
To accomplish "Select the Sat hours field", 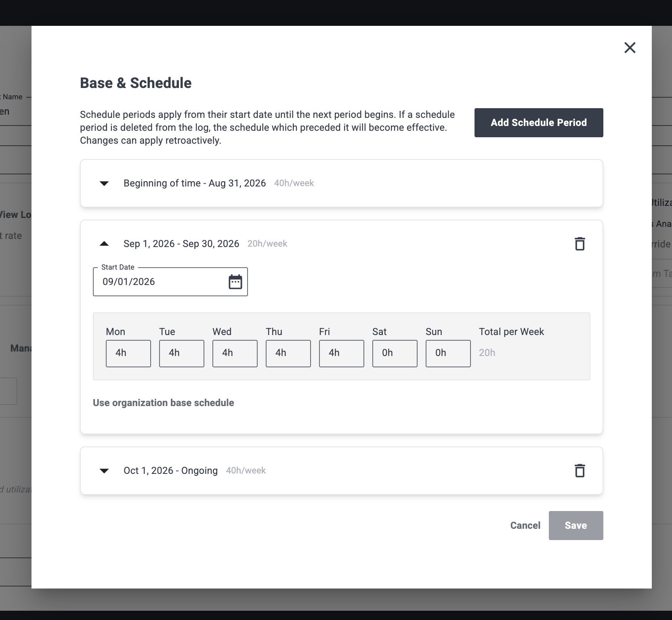I will [395, 354].
